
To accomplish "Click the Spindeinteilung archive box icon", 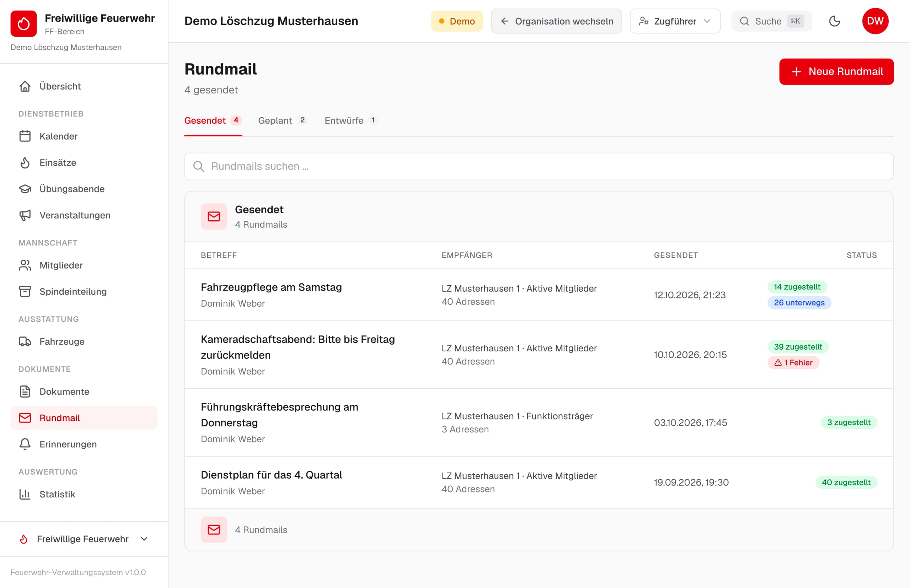I will tap(25, 292).
